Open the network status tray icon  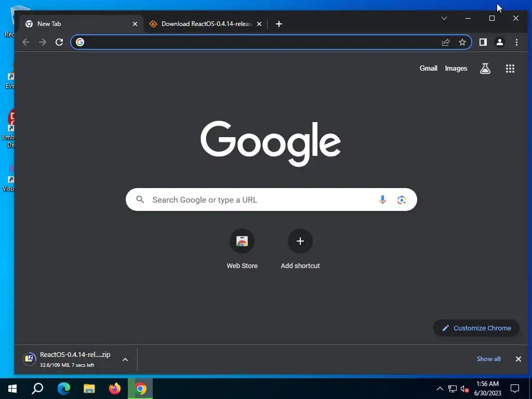pyautogui.click(x=453, y=389)
